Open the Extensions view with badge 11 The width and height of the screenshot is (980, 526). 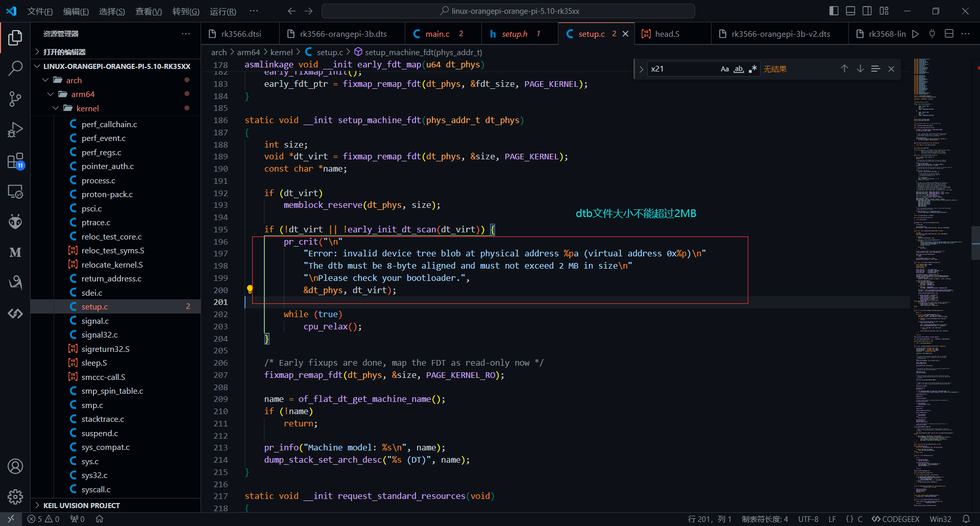click(15, 161)
